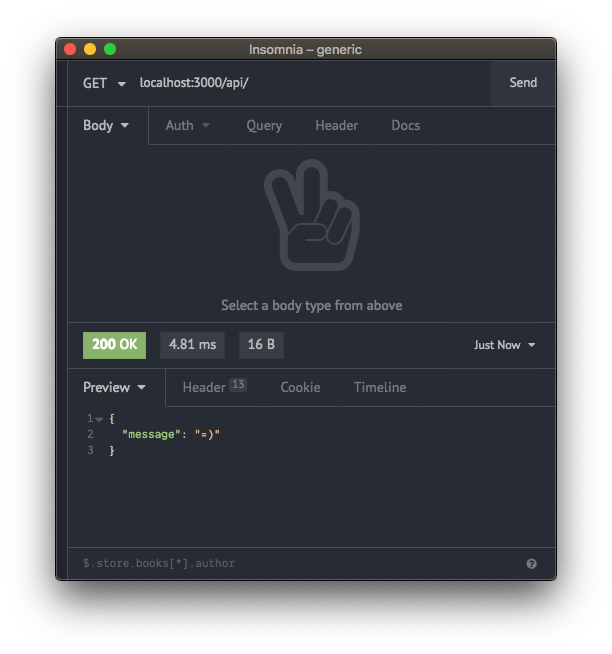Open the Just Now history dropdown
The width and height of the screenshot is (612, 654).
click(x=505, y=345)
